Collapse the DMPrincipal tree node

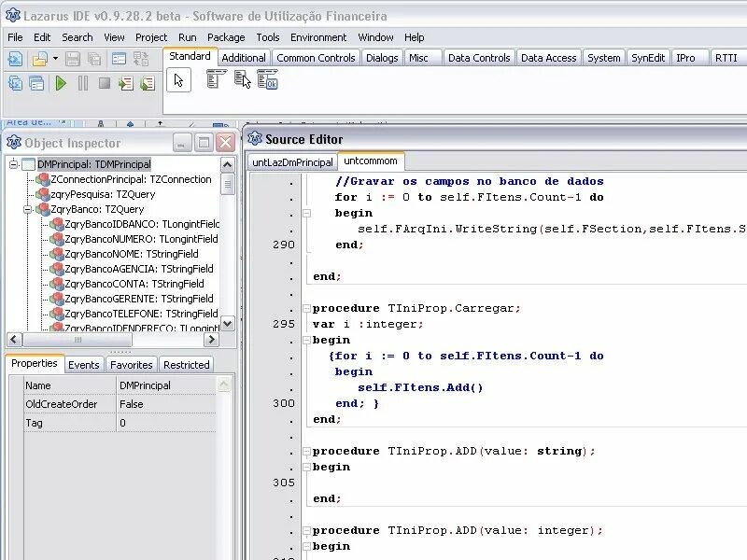tap(14, 164)
